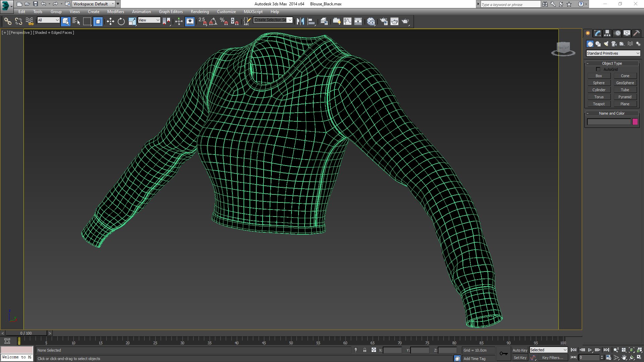Switch to the Hierarchy panel tab
The height and width of the screenshot is (362, 644).
[607, 33]
